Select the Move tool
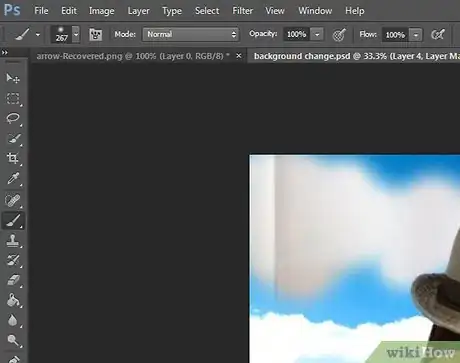The image size is (460, 363). (x=13, y=78)
